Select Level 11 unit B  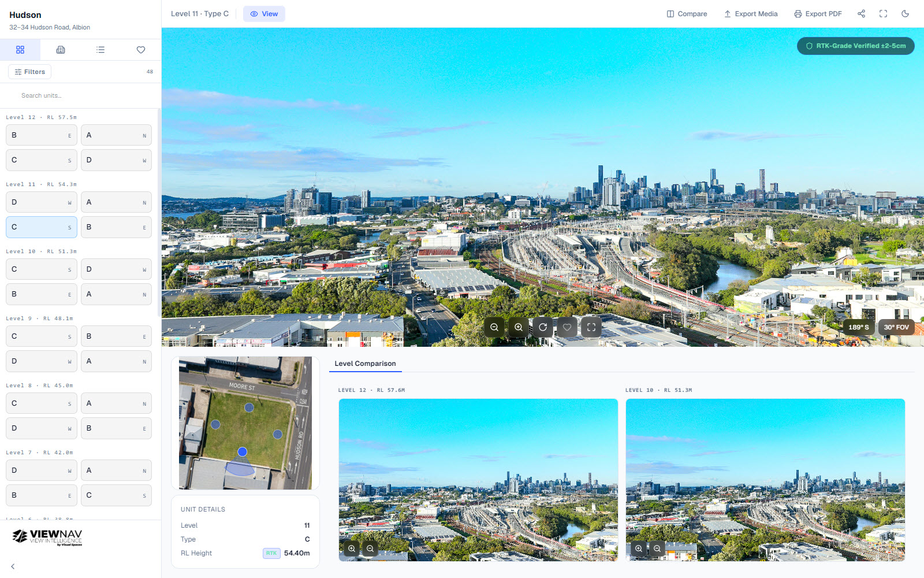pyautogui.click(x=116, y=227)
